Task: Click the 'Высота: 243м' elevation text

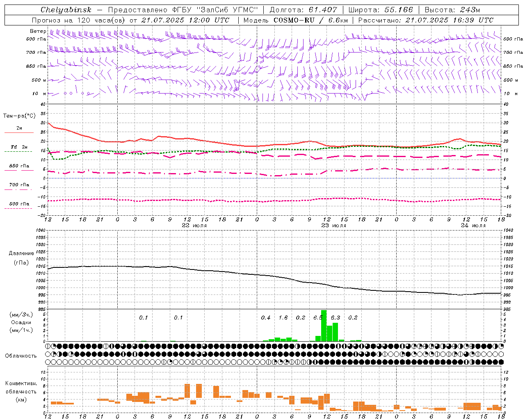Action: (452, 10)
